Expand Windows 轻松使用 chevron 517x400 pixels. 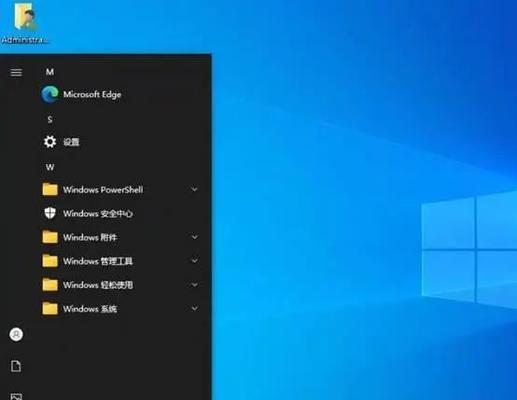click(x=194, y=285)
